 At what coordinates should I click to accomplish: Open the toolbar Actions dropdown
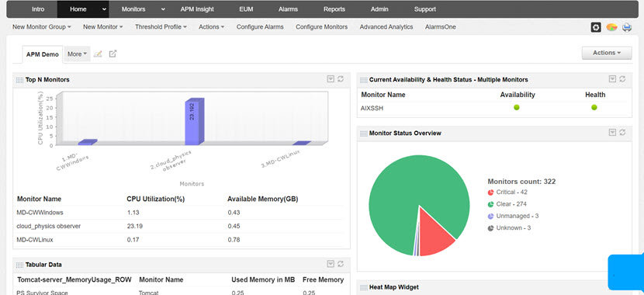point(211,26)
